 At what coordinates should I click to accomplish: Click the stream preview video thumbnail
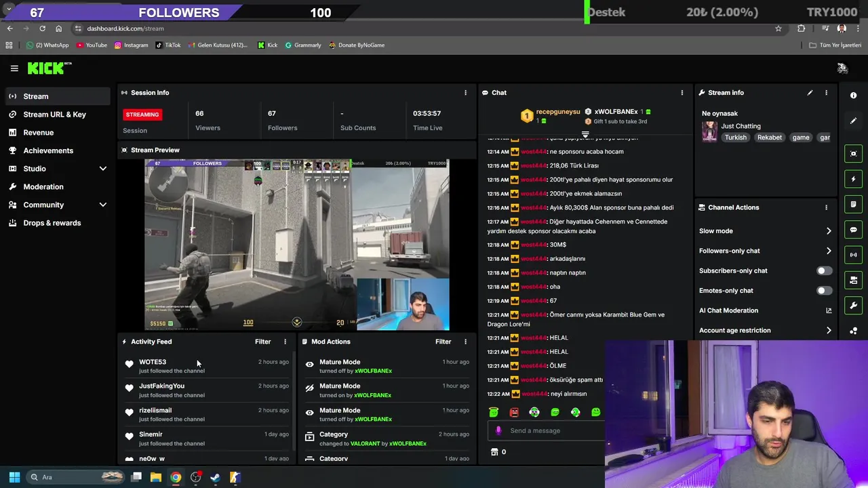[x=296, y=245]
